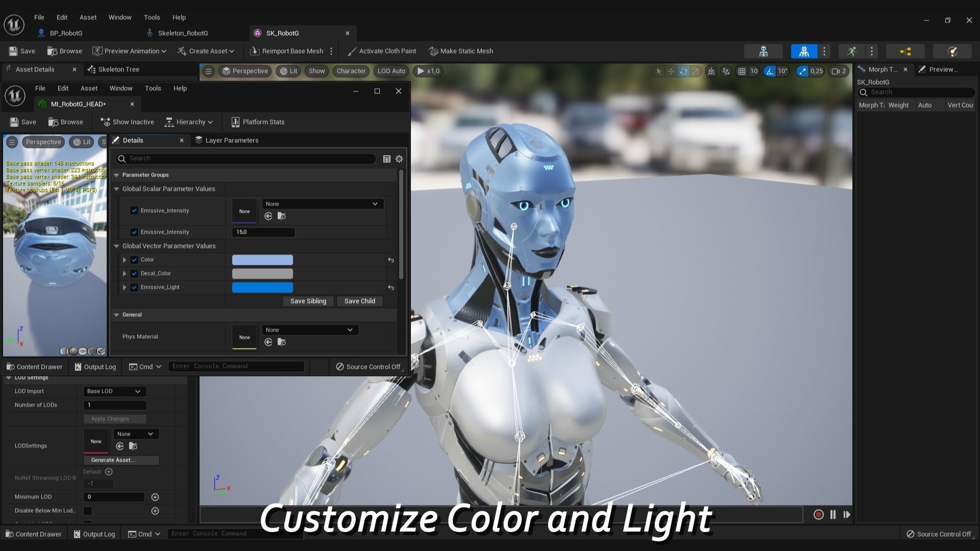Open the Physics asset mode icon
The height and width of the screenshot is (551, 980).
point(952,51)
